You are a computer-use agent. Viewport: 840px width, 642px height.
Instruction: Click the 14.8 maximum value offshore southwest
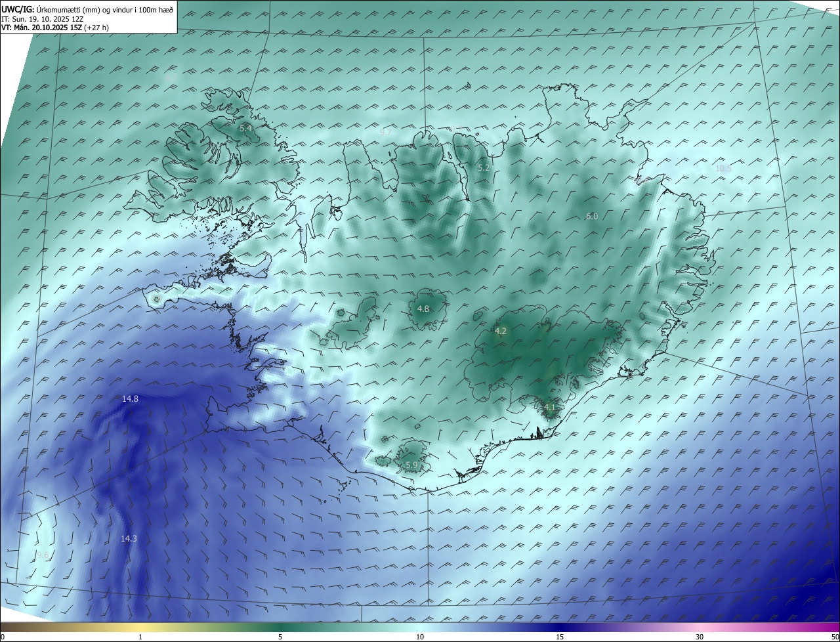tap(130, 399)
